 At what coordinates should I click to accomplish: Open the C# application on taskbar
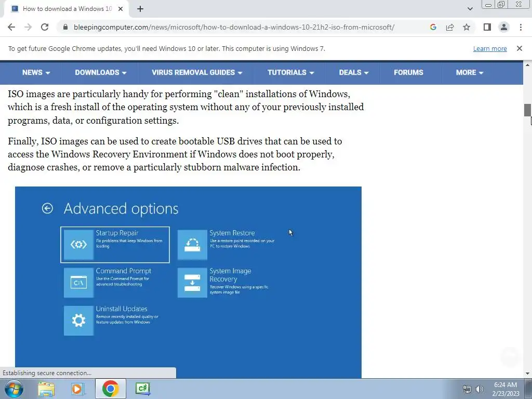coord(142,389)
